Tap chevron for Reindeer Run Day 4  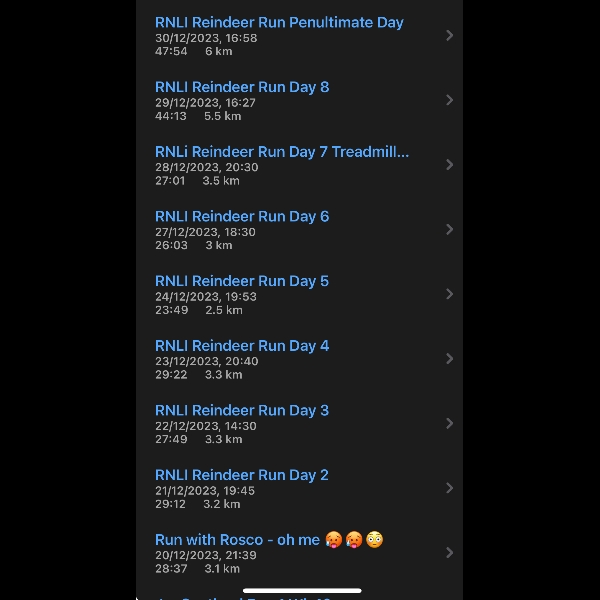(450, 358)
